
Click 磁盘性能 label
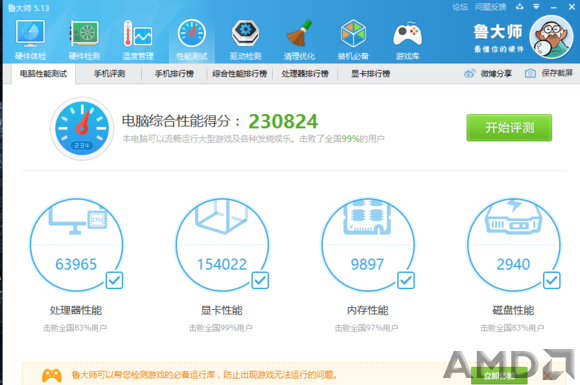point(513,310)
